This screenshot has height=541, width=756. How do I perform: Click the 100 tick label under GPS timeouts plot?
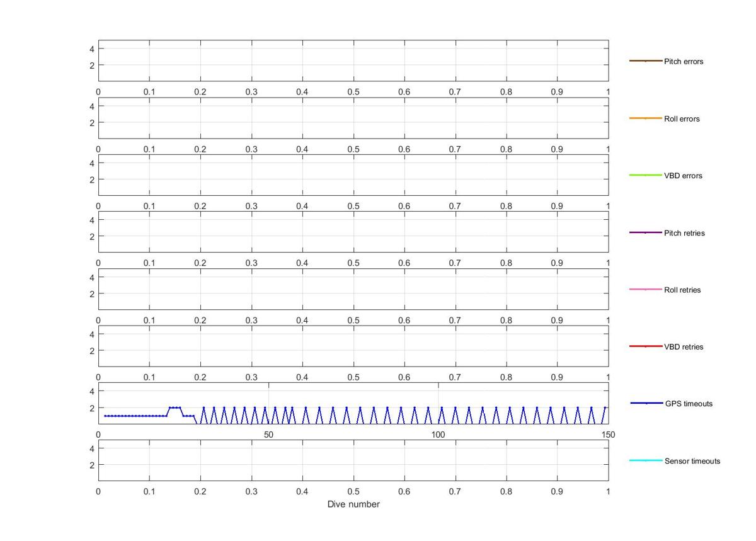[438, 435]
